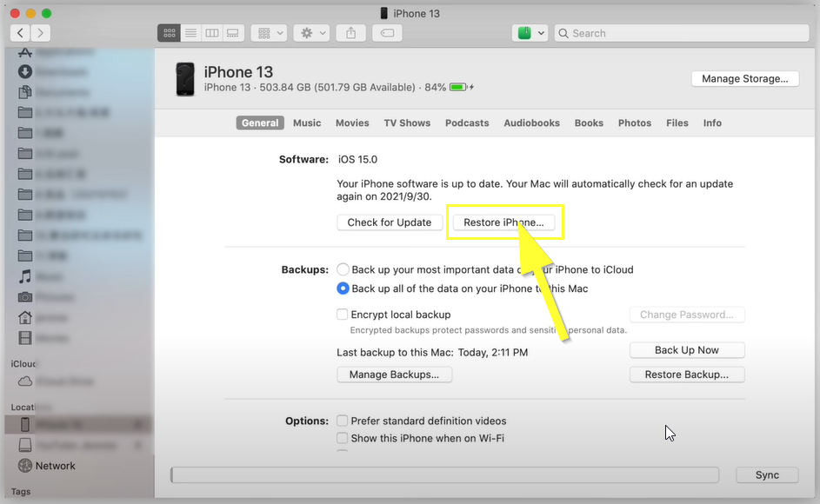Open the Audiobooks tab
The image size is (820, 504).
tap(532, 123)
